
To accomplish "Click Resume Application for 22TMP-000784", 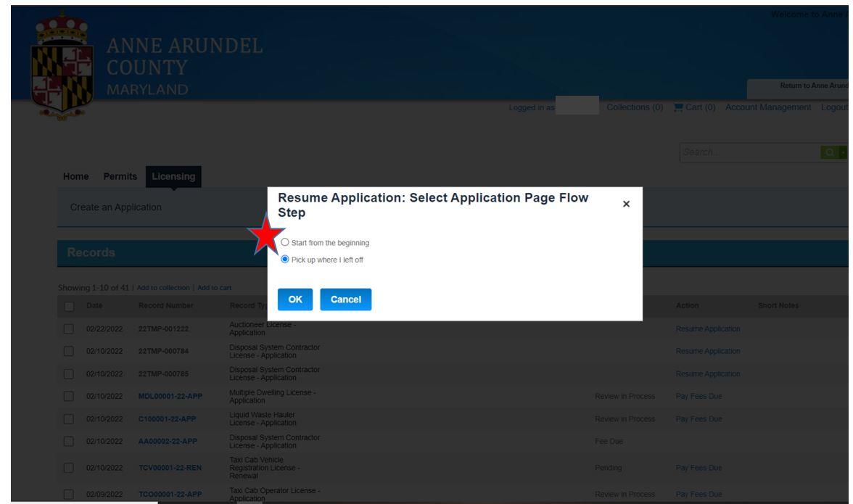I will point(708,351).
